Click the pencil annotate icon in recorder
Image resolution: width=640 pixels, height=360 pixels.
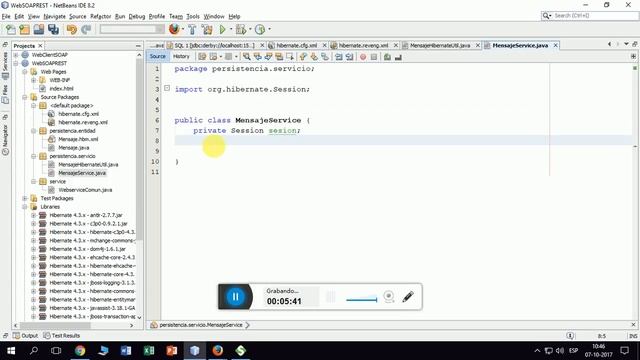(408, 297)
